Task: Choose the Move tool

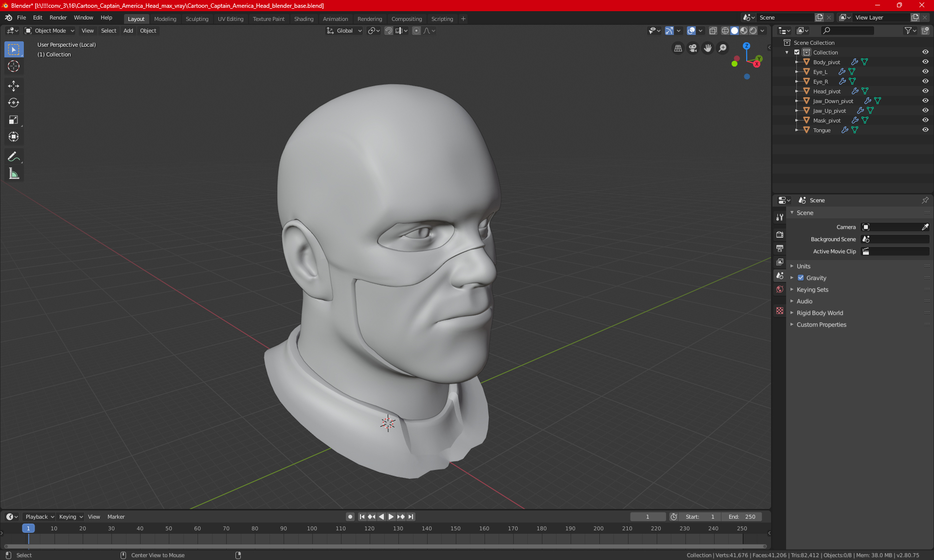Action: click(14, 86)
